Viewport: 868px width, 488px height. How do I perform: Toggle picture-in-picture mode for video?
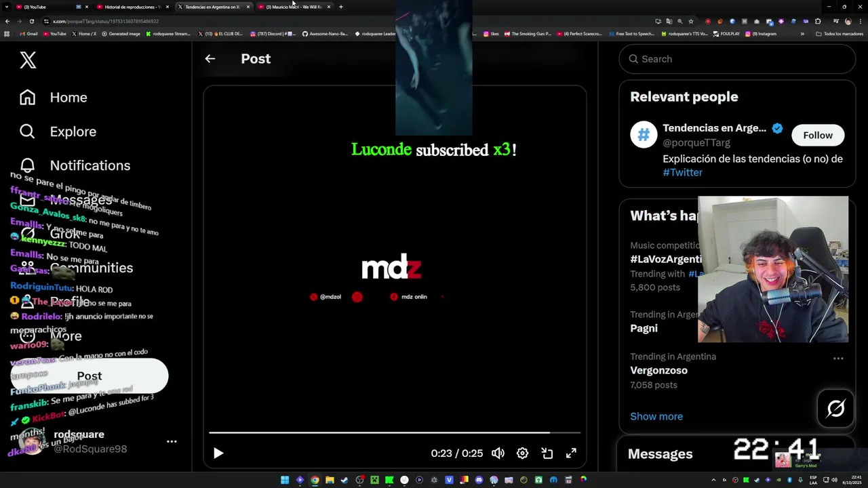[547, 453]
